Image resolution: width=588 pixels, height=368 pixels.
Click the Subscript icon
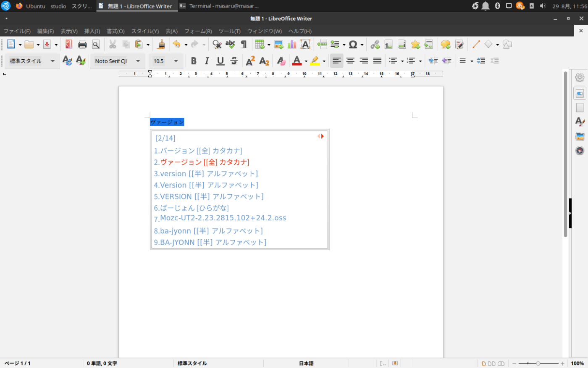[x=264, y=61]
